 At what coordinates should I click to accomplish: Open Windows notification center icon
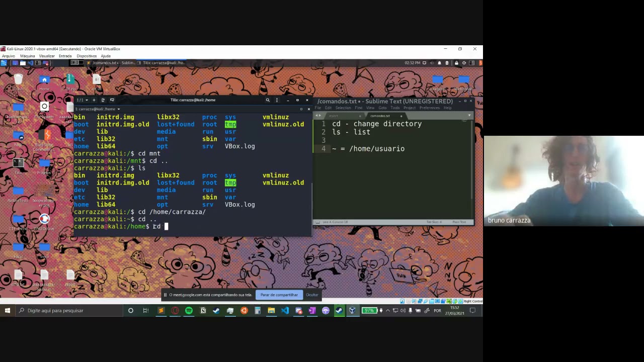[472, 310]
